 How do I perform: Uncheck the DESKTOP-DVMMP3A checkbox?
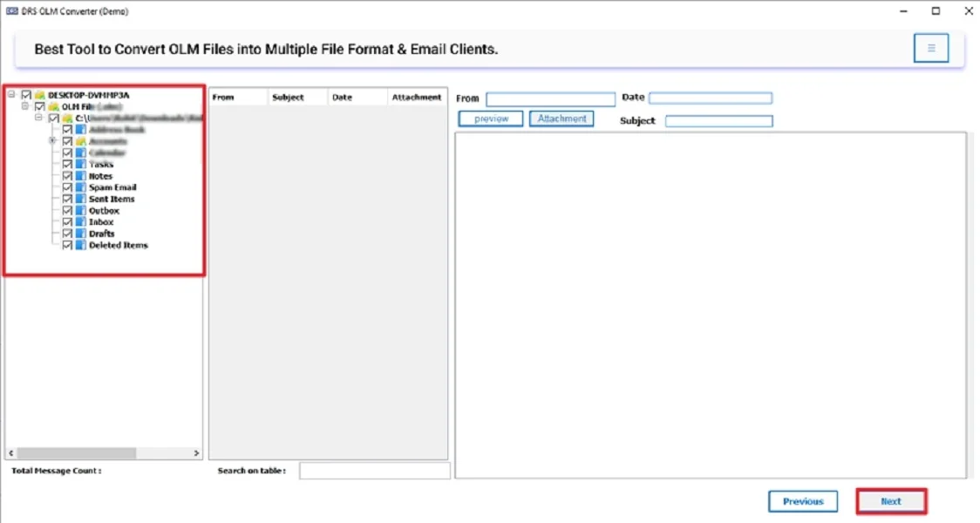(25, 94)
